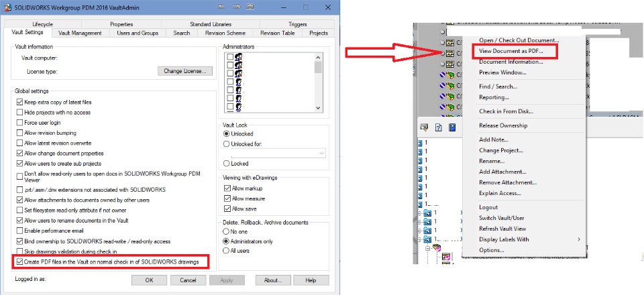Select Release Ownership in context menu

click(503, 125)
